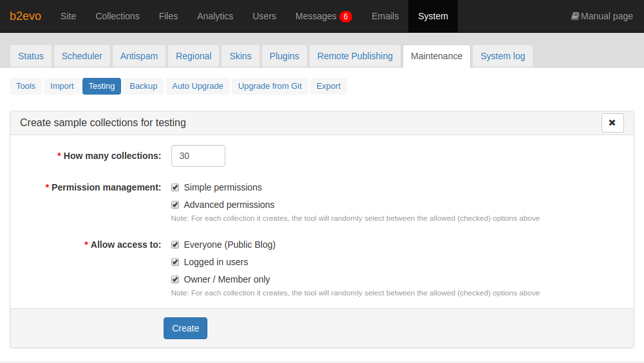Image resolution: width=644 pixels, height=363 pixels.
Task: Open the Analytics menu
Action: click(215, 16)
